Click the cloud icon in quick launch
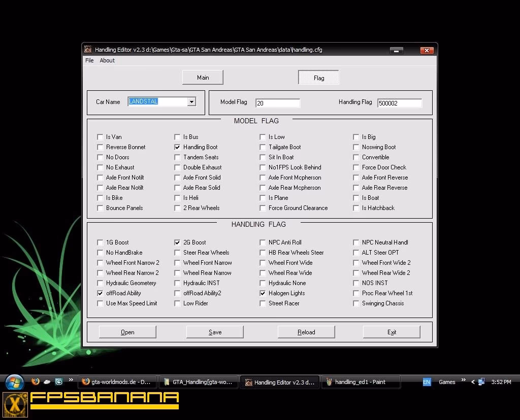 [47, 382]
